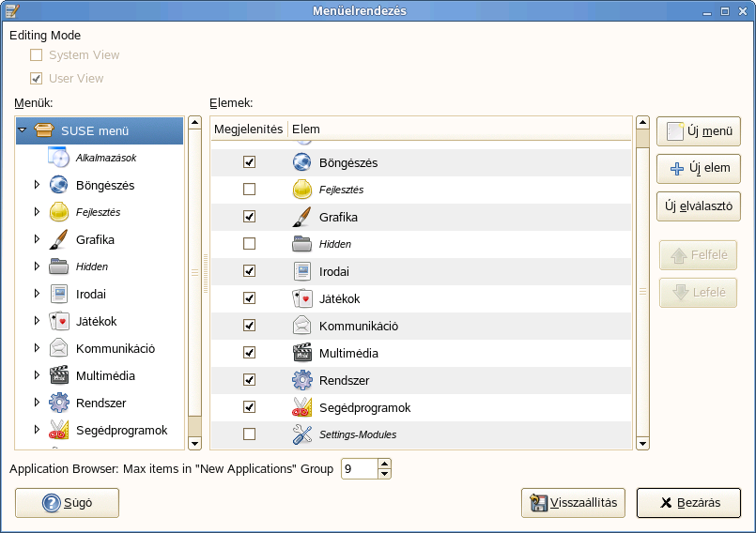Image resolution: width=756 pixels, height=533 pixels.
Task: Expand the Kommunikáció tree node
Action: tap(37, 348)
